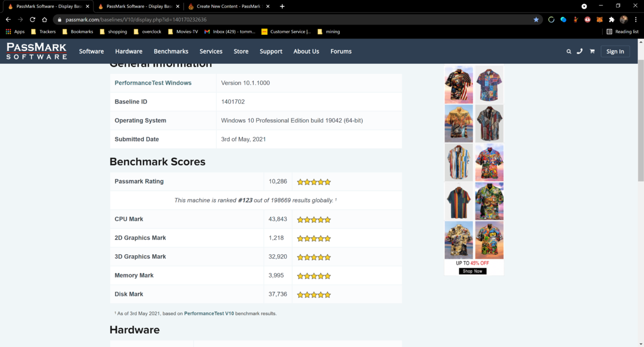
Task: Open the shopping bookmark folder
Action: point(113,32)
